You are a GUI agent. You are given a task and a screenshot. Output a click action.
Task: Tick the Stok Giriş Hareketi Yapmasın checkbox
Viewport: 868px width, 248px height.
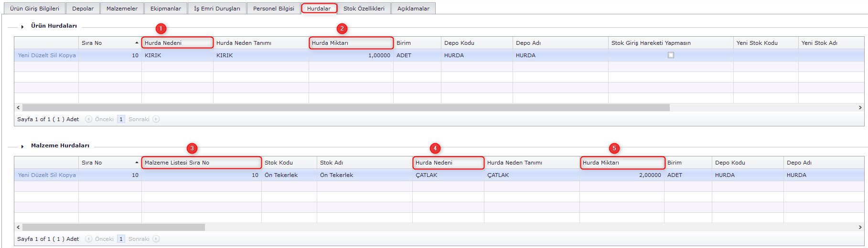(x=671, y=55)
